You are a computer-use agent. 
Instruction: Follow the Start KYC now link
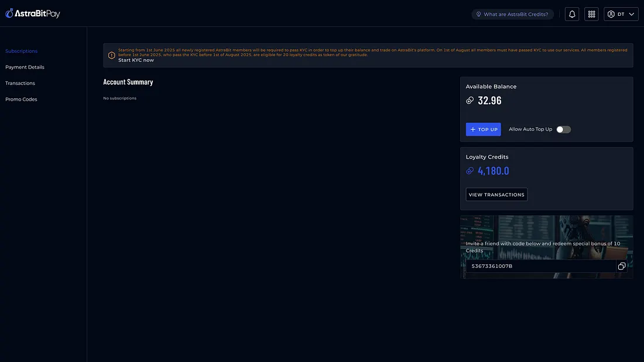136,60
